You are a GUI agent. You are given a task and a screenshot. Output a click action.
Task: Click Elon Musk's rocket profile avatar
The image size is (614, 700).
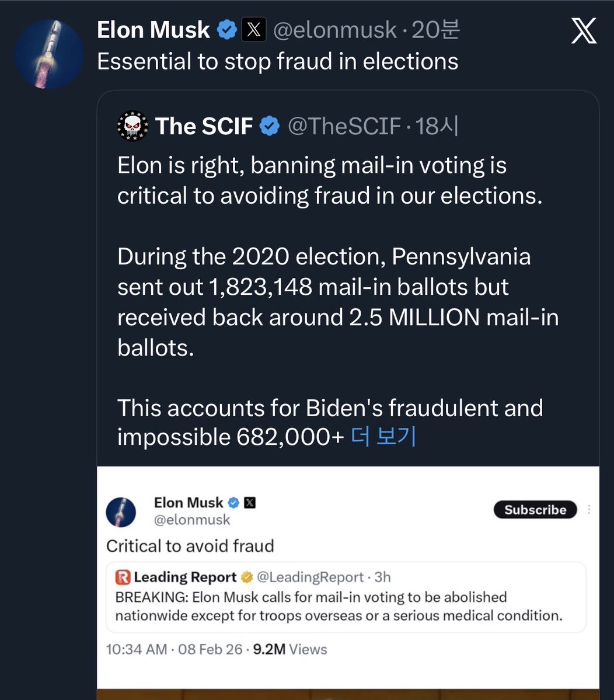point(48,54)
